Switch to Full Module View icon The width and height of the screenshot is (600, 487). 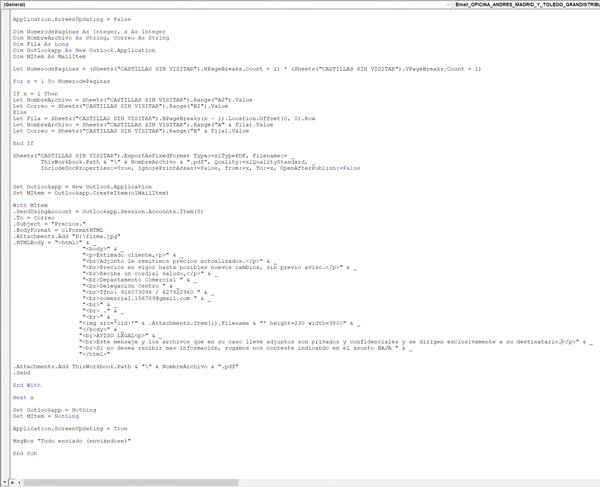coord(12,482)
